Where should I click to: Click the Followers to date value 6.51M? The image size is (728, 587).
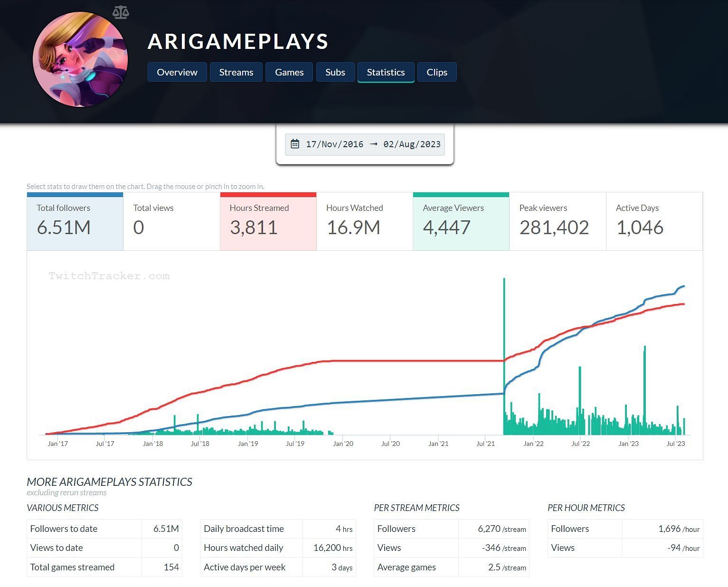point(166,529)
